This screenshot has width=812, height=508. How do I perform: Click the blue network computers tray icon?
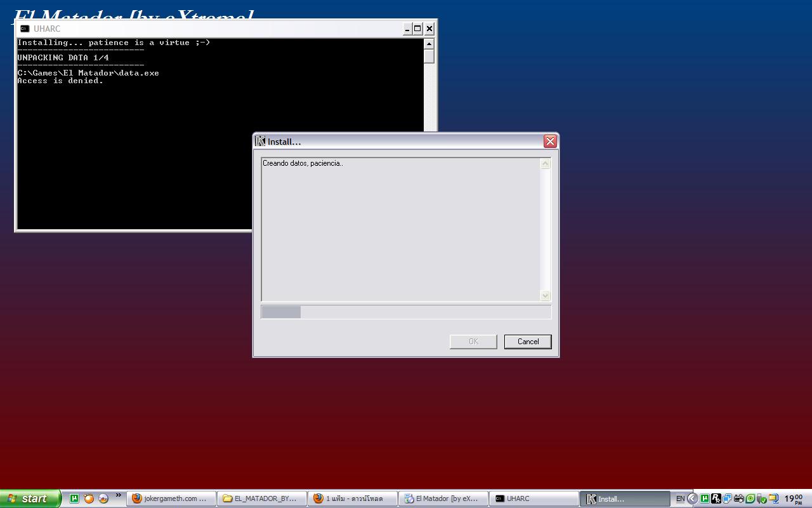(728, 498)
